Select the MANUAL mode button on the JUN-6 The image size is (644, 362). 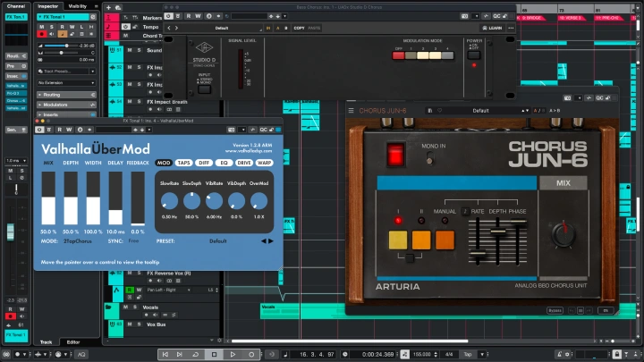coord(445,240)
